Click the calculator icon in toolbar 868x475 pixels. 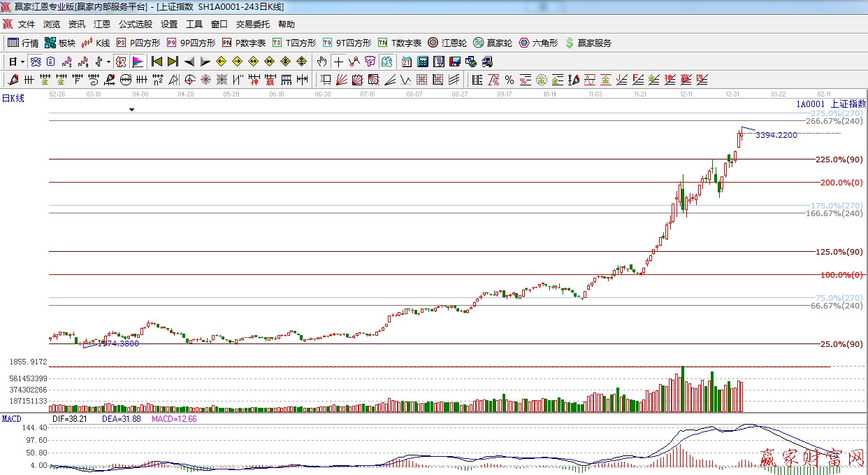(422, 62)
